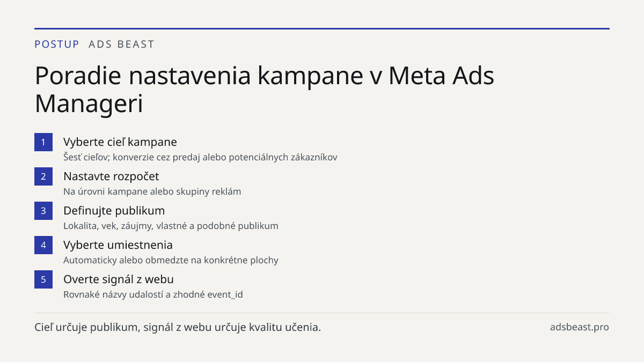Click 'Na úrovni kampane alebo skupiny reklám'
Viewport: 644px width, 362px height.
tap(152, 191)
